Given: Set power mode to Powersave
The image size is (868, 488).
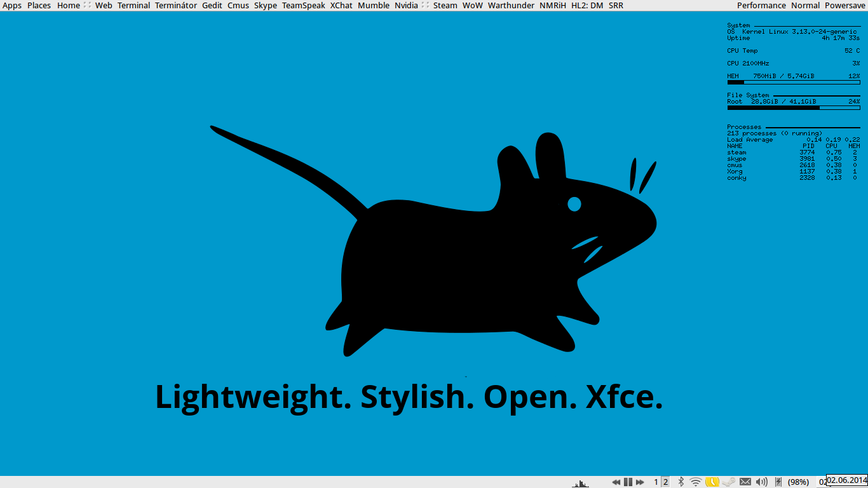Looking at the screenshot, I should 845,5.
